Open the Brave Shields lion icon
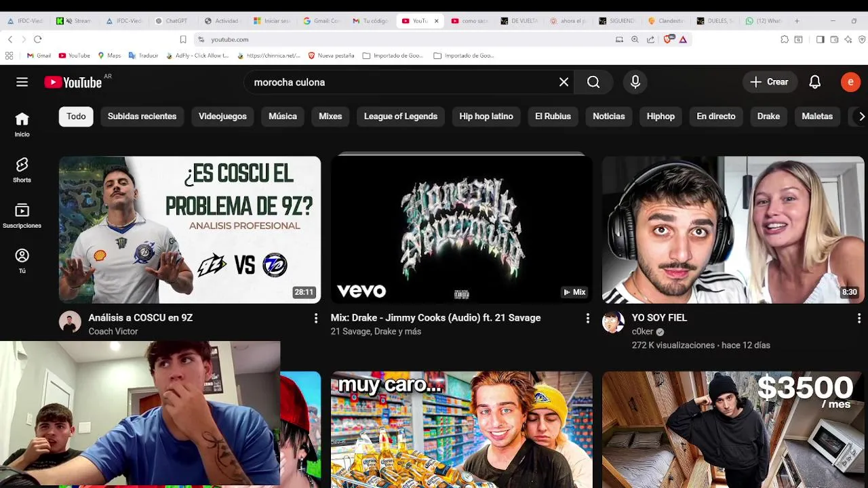868x488 pixels. (x=667, y=39)
